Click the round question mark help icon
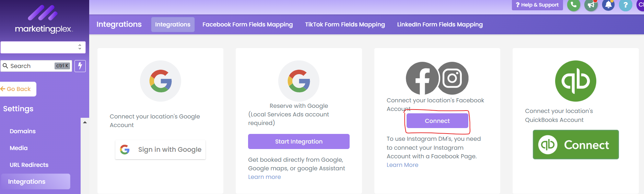The image size is (644, 194). (x=625, y=5)
